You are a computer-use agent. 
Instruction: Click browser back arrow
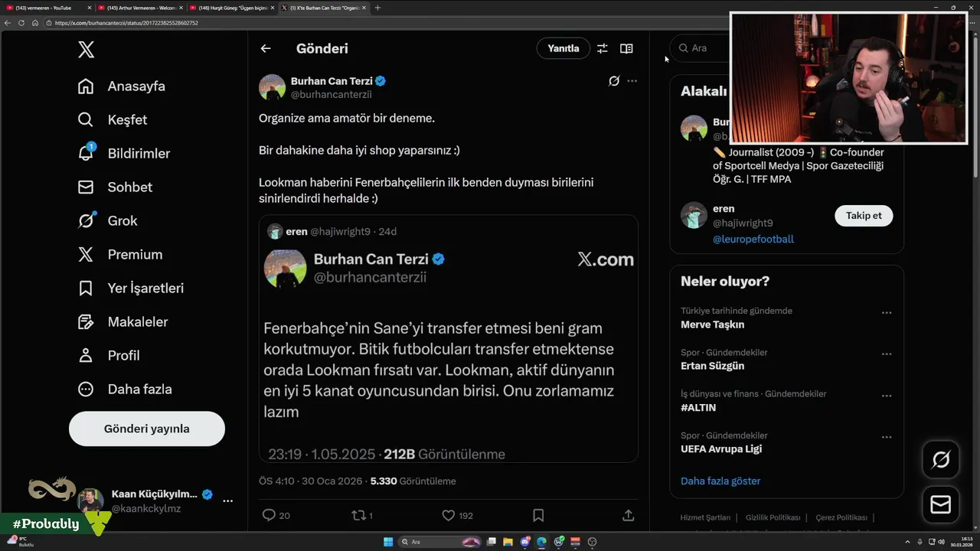pos(8,23)
